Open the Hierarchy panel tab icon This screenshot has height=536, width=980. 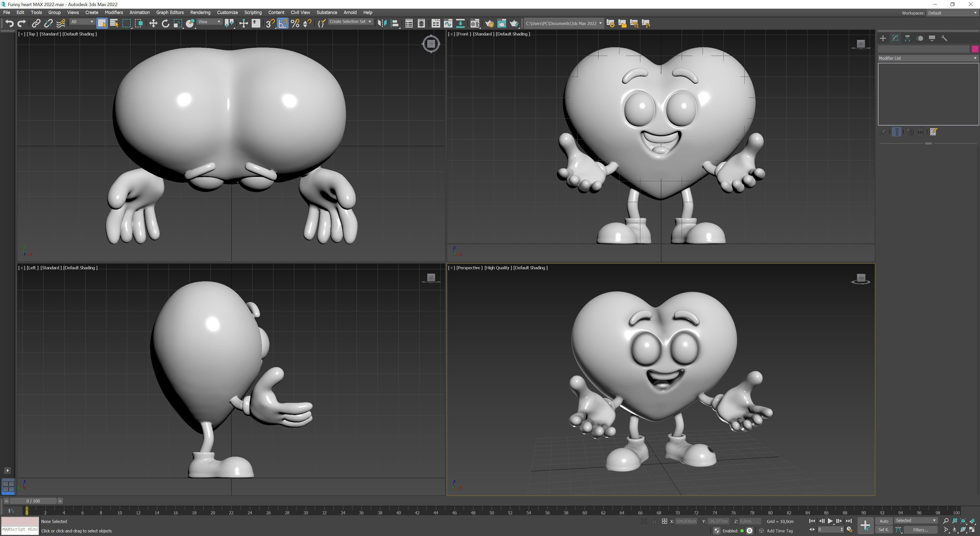pos(907,38)
